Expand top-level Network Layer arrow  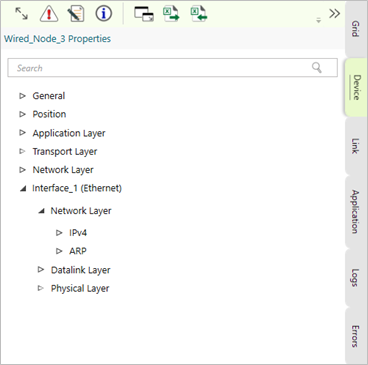[22, 170]
